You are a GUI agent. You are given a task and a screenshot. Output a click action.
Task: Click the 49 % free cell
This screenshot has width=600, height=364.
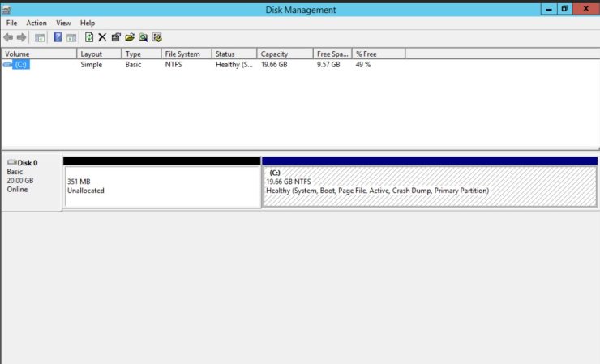[363, 65]
